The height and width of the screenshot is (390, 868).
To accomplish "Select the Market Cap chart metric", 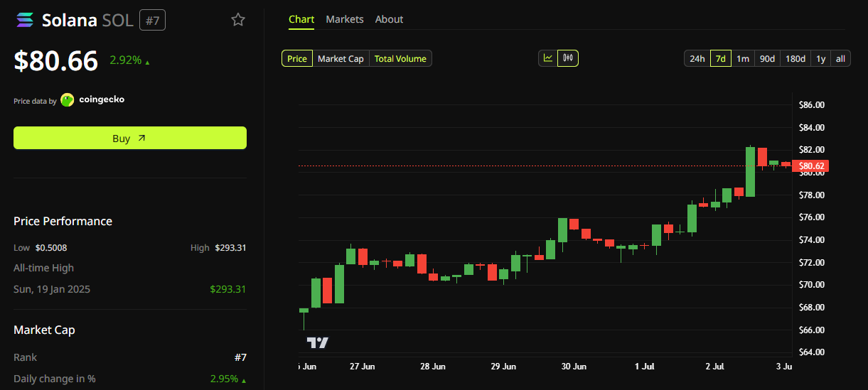I will pyautogui.click(x=341, y=58).
